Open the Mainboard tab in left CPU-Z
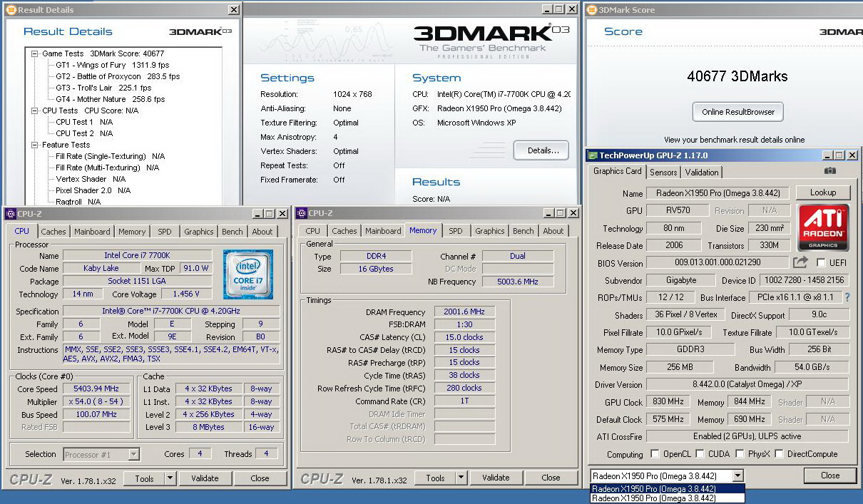863x504 pixels. click(x=92, y=232)
